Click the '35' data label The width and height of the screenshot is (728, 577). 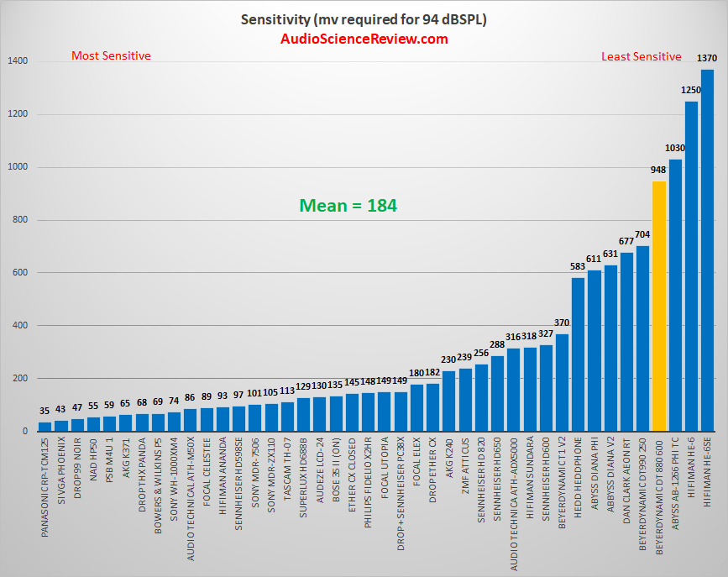[45, 411]
